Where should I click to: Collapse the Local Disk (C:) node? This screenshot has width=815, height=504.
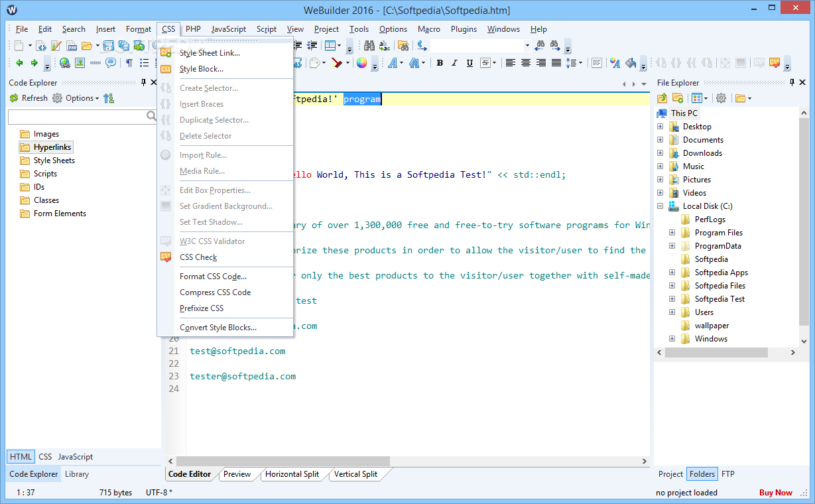coord(660,206)
